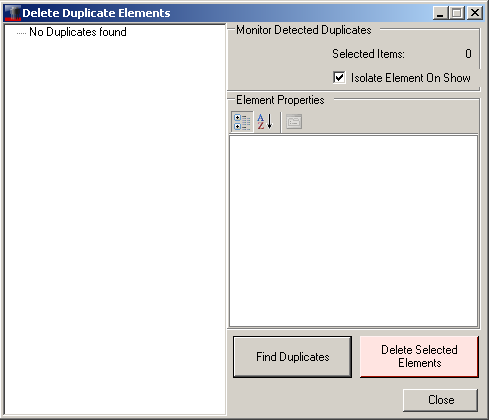Minimize the Delete Duplicate Elements window

441,13
